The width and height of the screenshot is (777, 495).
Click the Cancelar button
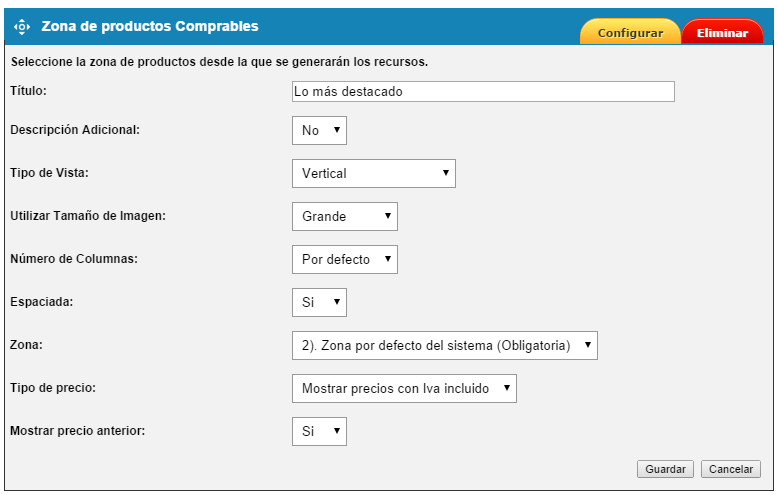click(x=730, y=469)
